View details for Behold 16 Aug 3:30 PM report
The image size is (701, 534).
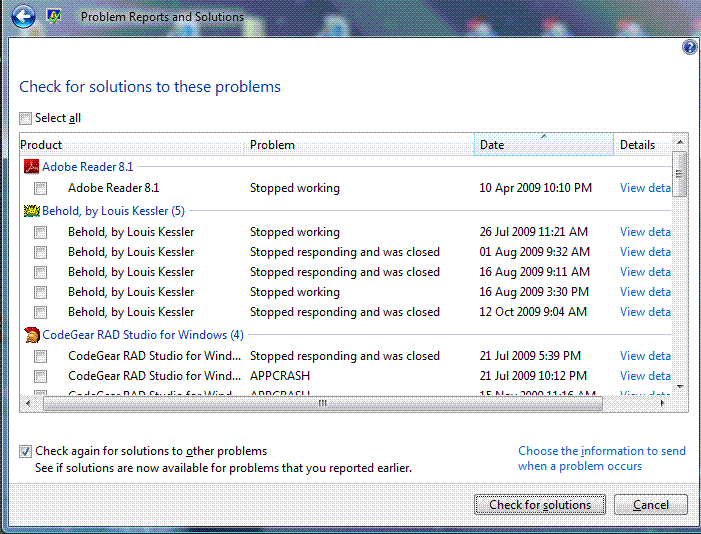(x=645, y=292)
